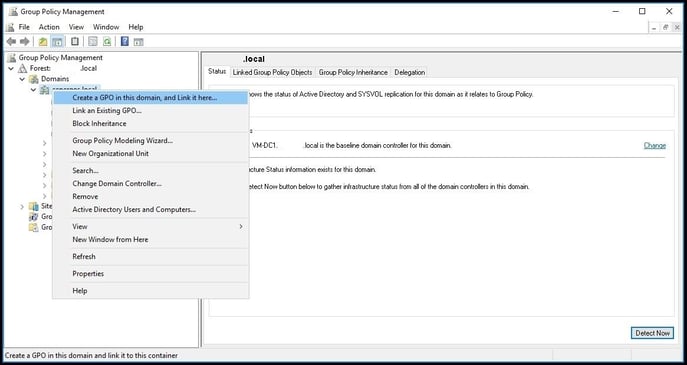Open the Help menu in menu bar
687x365 pixels.
136,27
